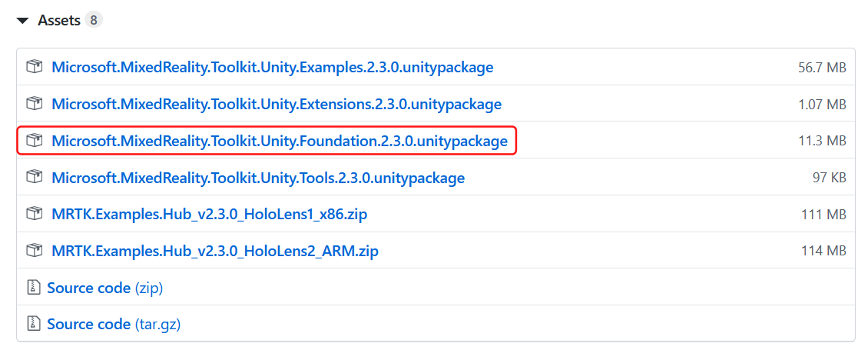
Task: Click the assets count badge showing 8
Action: 94,21
